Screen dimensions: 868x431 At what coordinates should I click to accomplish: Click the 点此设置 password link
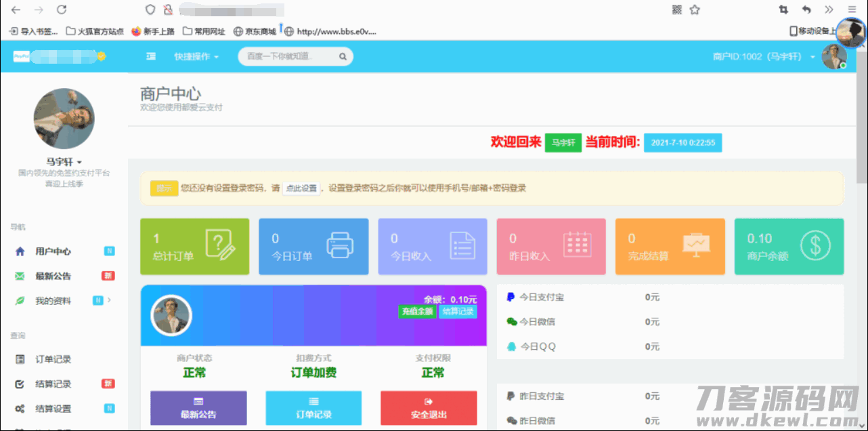pos(301,188)
